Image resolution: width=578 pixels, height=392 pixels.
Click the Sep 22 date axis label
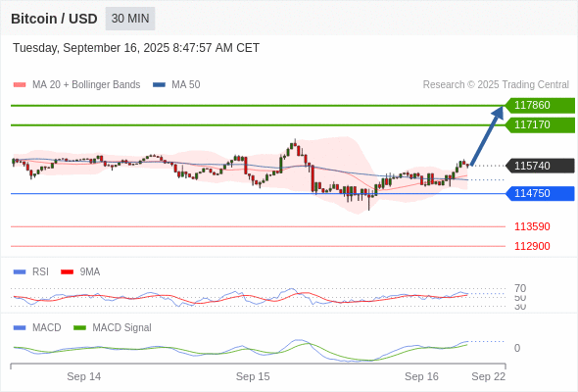pos(489,376)
